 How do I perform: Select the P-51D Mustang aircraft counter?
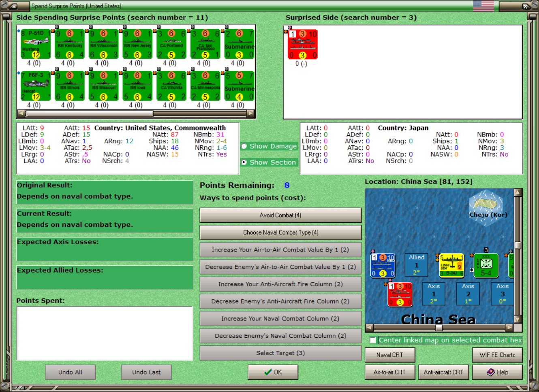point(36,44)
